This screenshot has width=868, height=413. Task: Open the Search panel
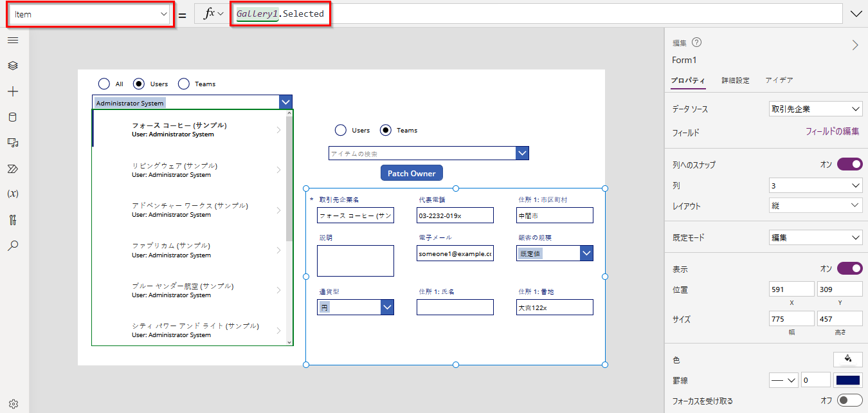(13, 245)
